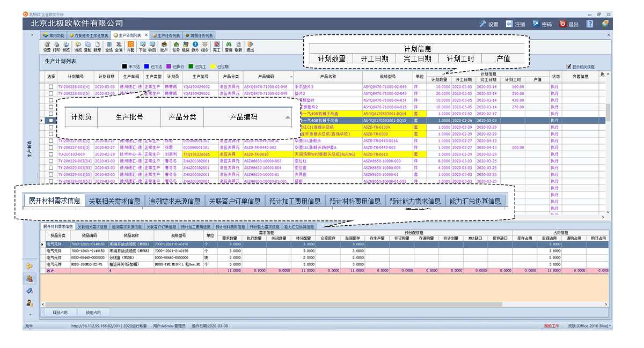This screenshot has width=644, height=348.
Task: Click the 浏览 browse icon
Action: 78,47
